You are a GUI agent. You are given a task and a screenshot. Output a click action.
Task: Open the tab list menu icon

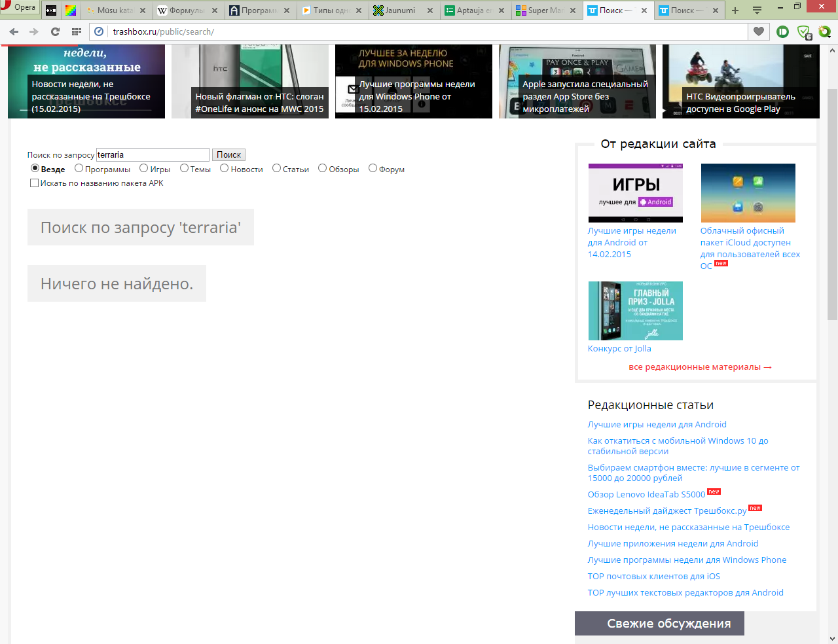pyautogui.click(x=757, y=10)
